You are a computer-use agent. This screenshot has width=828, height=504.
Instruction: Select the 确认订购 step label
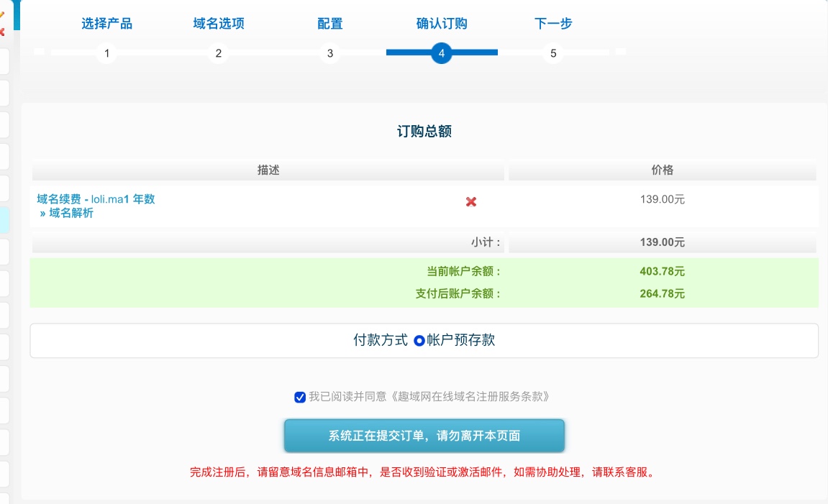click(441, 24)
